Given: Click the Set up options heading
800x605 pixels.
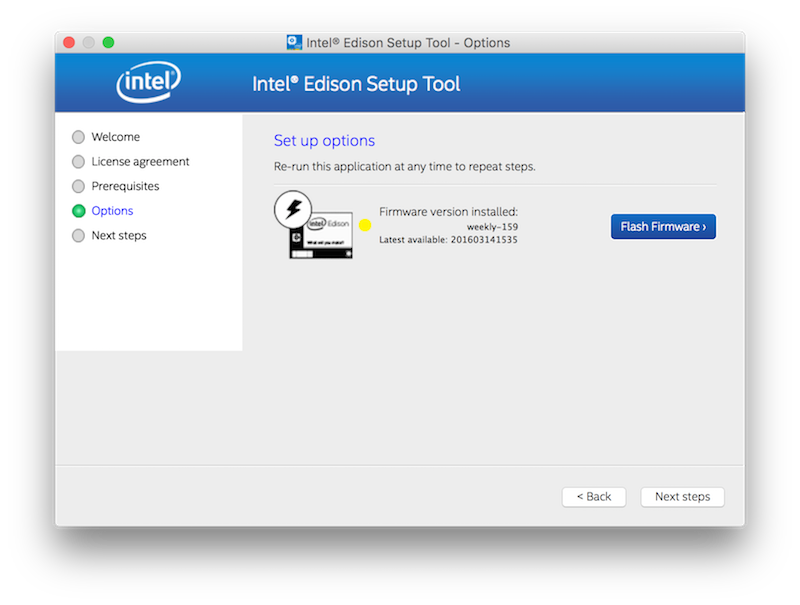Looking at the screenshot, I should pos(324,141).
